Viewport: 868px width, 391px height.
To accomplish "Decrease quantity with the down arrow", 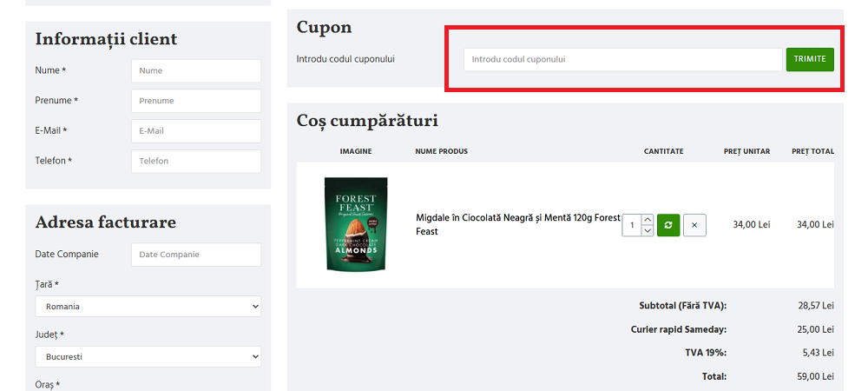I will point(648,231).
